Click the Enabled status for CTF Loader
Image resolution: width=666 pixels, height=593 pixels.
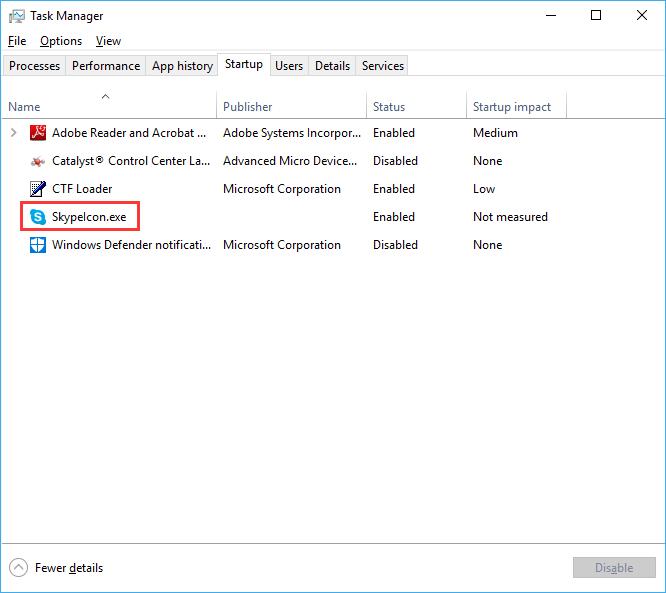[394, 189]
